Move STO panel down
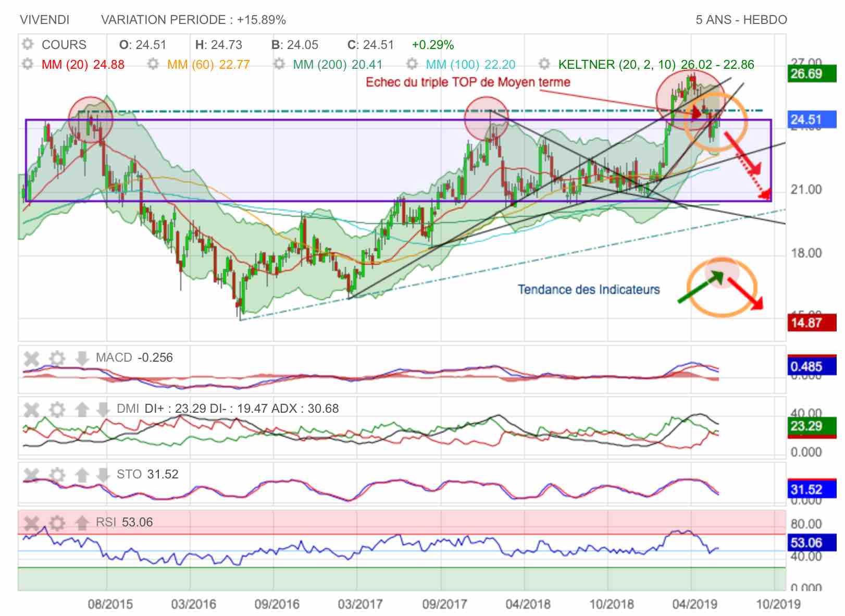Viewport: 845px width, 616px height. coord(103,475)
